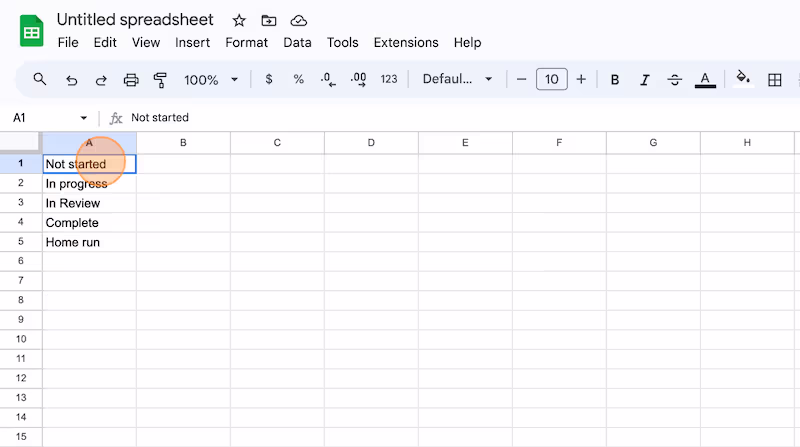This screenshot has width=800, height=447.
Task: Click the select-all corner box
Action: (20, 143)
